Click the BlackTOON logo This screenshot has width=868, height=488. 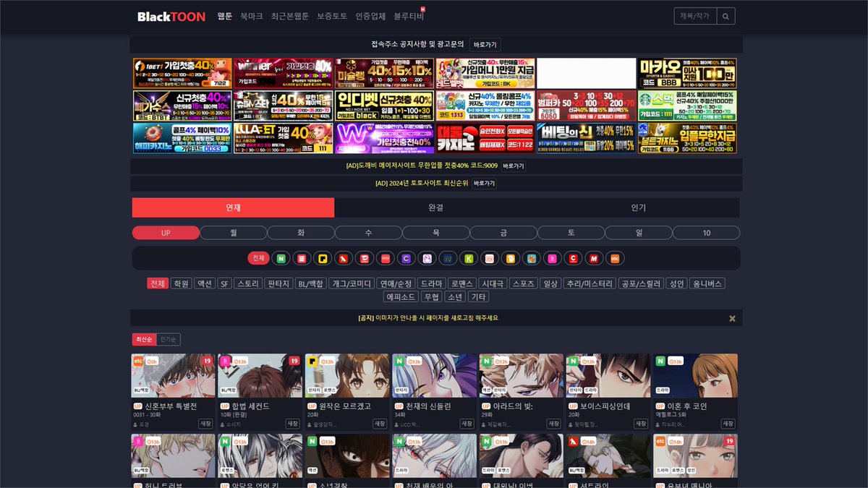coord(171,16)
